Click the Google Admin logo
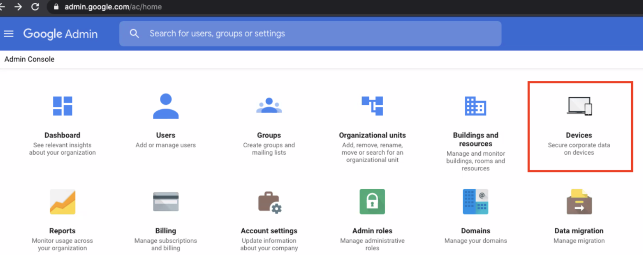This screenshot has width=644, height=255. 60,34
